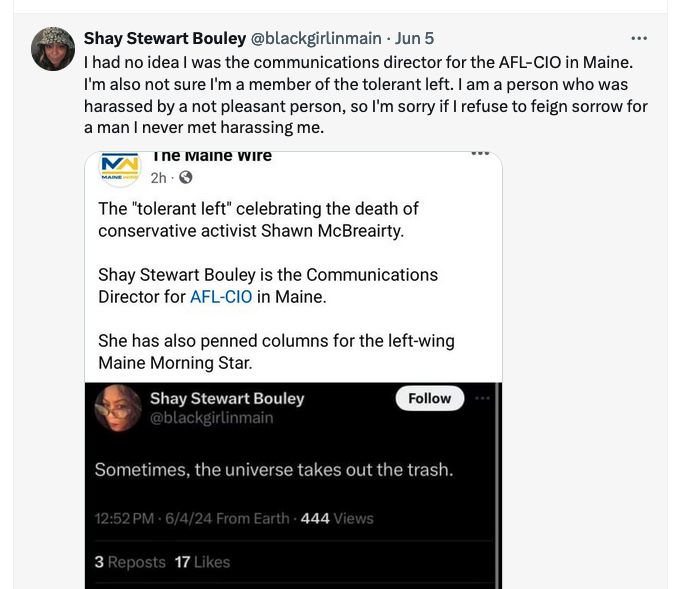Open The Maine Wire post options ellipsis

480,155
